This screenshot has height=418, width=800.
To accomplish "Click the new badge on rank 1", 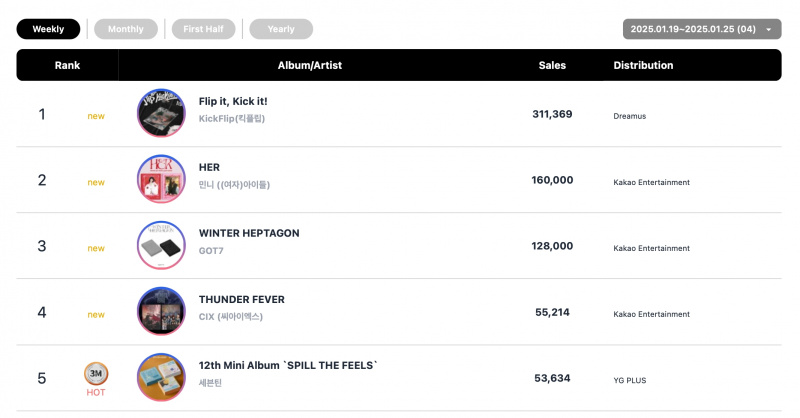I will (x=96, y=116).
